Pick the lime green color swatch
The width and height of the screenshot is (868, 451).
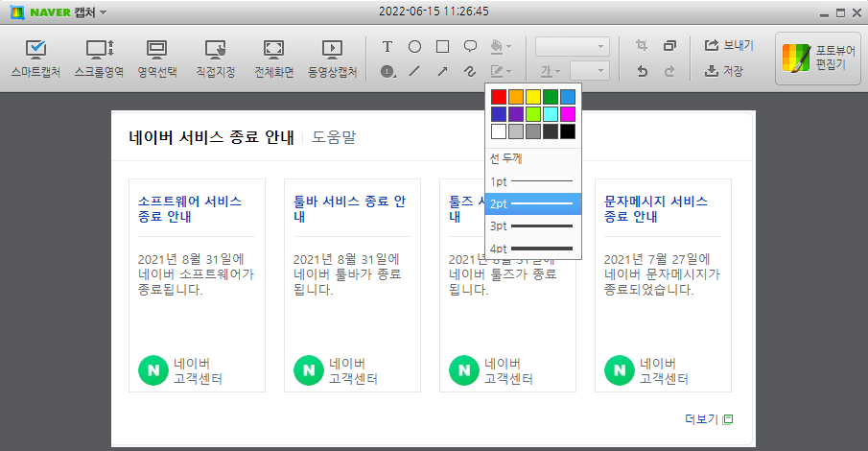pos(532,114)
